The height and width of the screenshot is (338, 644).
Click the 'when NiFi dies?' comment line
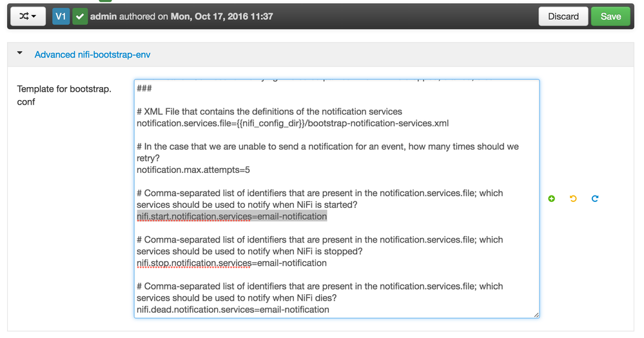(x=237, y=298)
